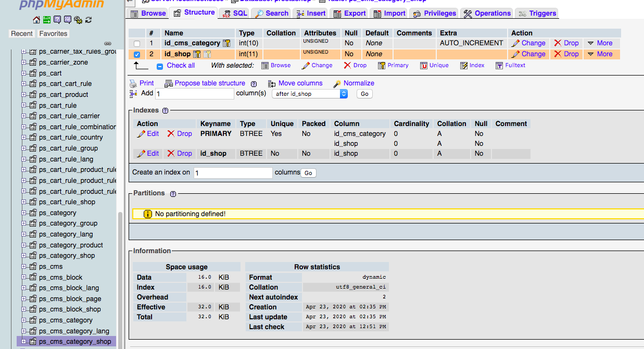Open the Operations tab

click(x=487, y=13)
